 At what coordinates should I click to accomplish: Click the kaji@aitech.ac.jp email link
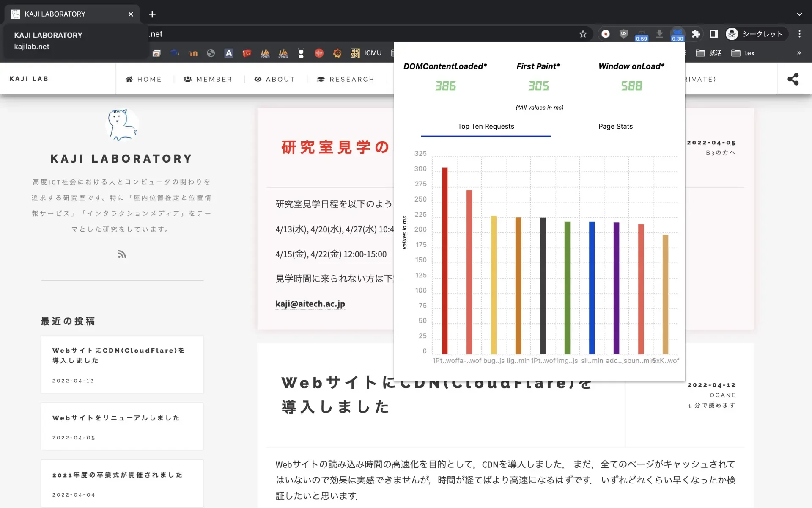[310, 304]
